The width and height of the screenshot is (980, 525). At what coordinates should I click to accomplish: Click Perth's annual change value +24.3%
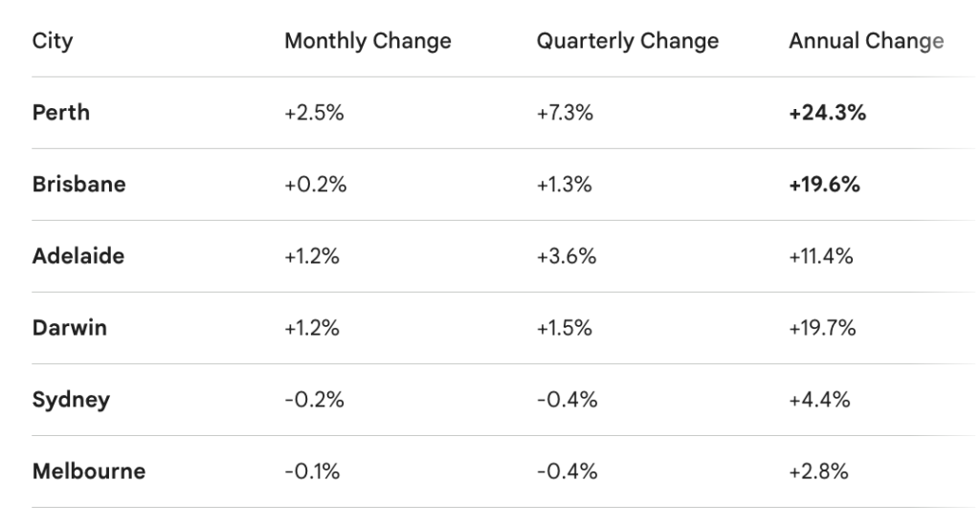(x=827, y=113)
